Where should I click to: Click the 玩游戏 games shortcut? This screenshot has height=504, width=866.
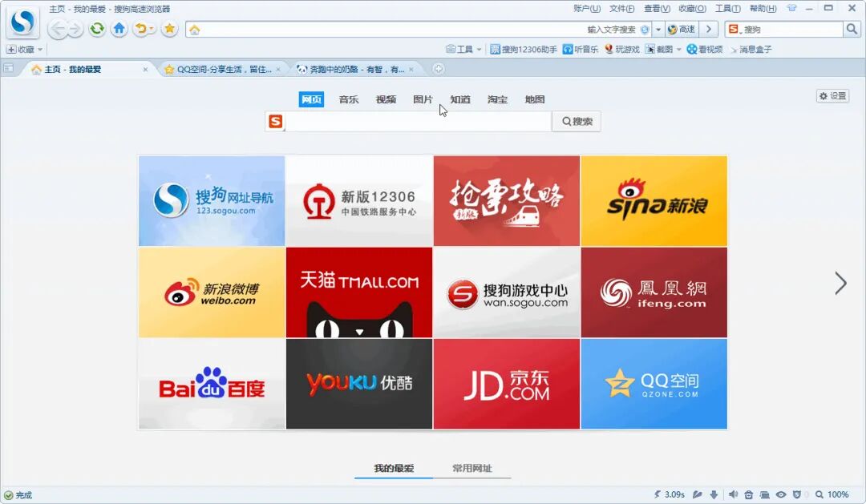[x=622, y=49]
